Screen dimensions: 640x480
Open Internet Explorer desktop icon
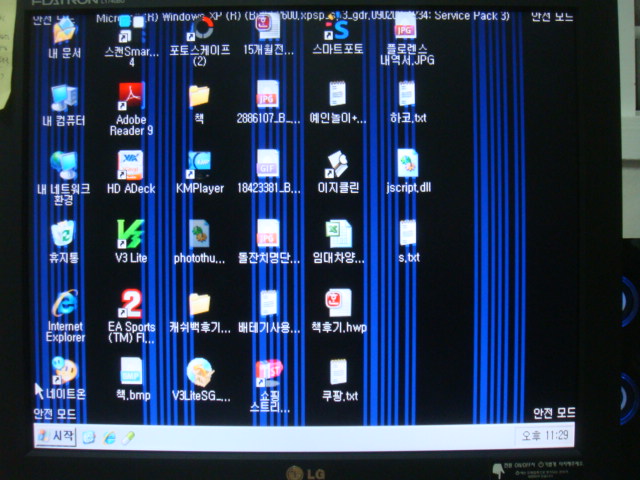[x=65, y=304]
